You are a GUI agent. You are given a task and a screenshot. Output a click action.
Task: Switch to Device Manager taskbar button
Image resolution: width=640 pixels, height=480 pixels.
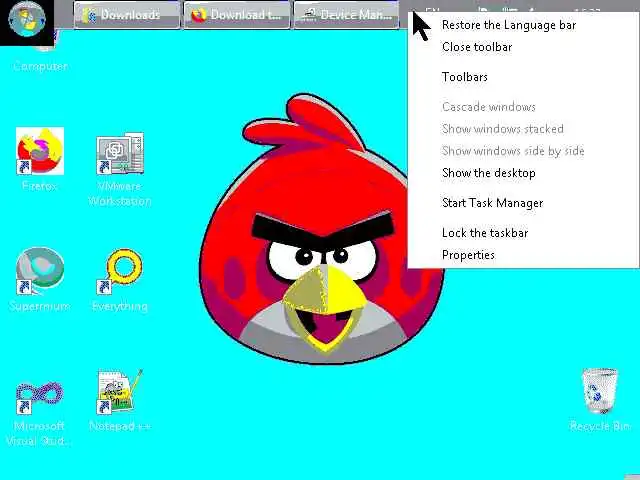347,15
